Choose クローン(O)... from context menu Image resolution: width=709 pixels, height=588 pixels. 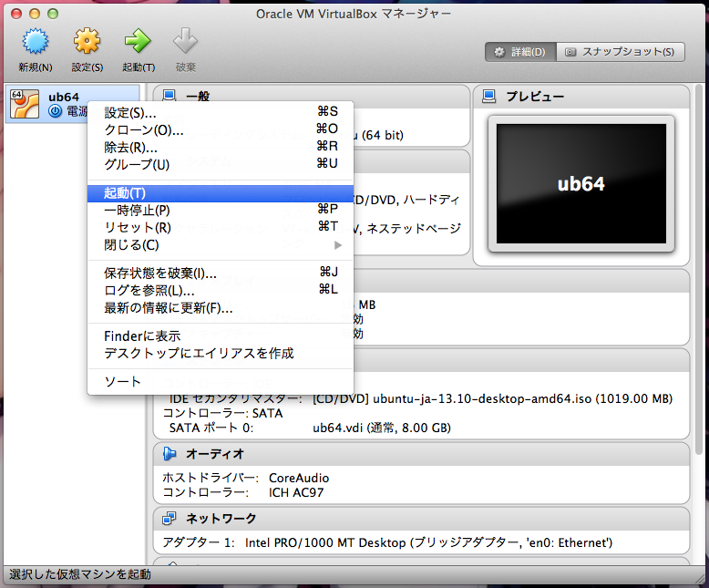(221, 129)
